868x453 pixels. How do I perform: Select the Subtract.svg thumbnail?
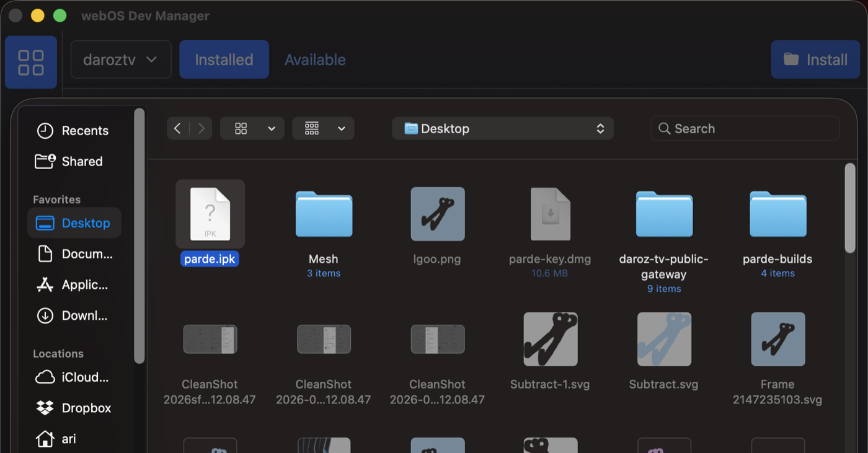664,339
